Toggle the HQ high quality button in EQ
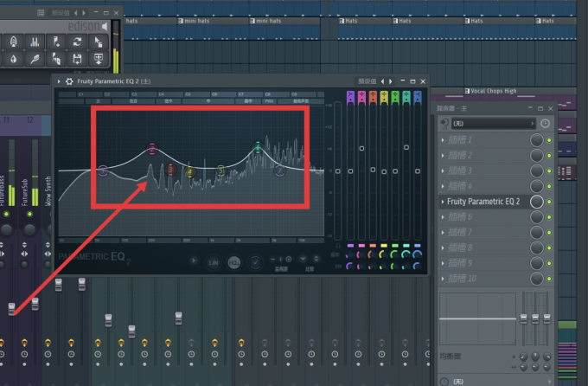The width and height of the screenshot is (588, 386). pyautogui.click(x=234, y=262)
